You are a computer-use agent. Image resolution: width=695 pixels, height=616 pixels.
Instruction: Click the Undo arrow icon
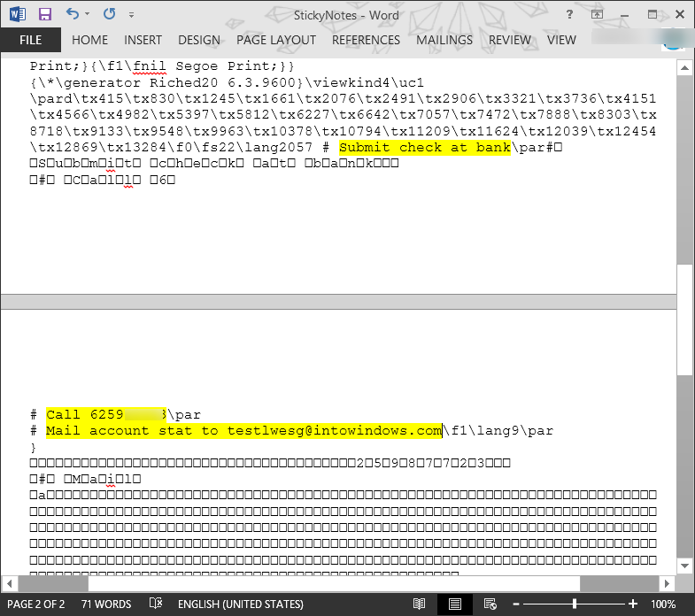point(72,14)
